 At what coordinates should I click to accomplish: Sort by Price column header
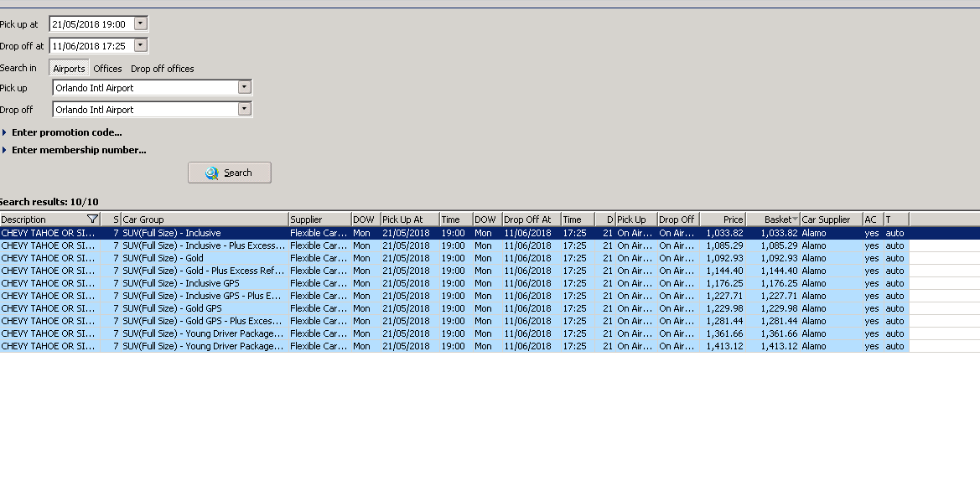(x=723, y=220)
